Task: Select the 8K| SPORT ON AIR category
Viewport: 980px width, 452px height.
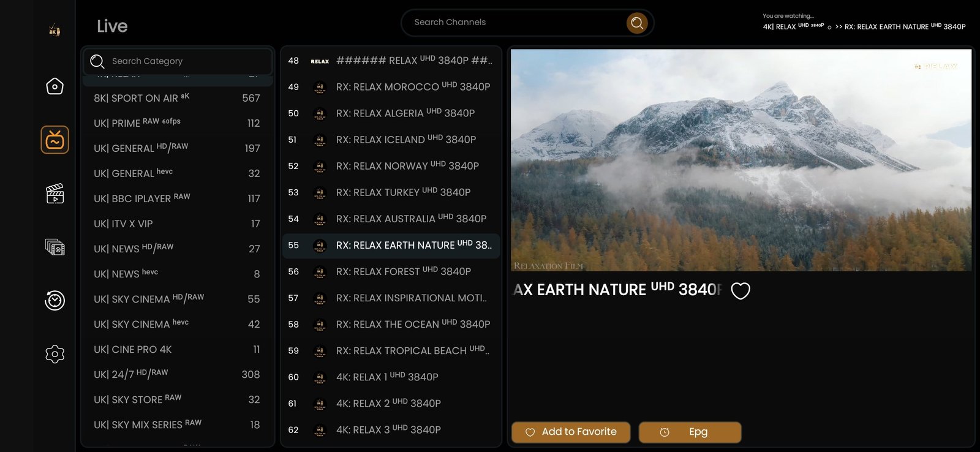Action: pyautogui.click(x=176, y=98)
